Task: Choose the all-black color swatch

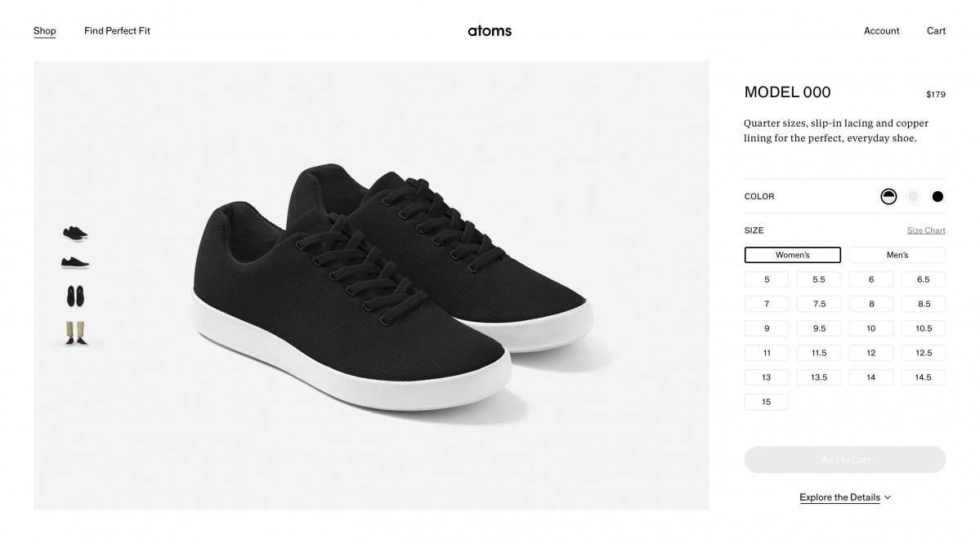Action: click(x=937, y=197)
